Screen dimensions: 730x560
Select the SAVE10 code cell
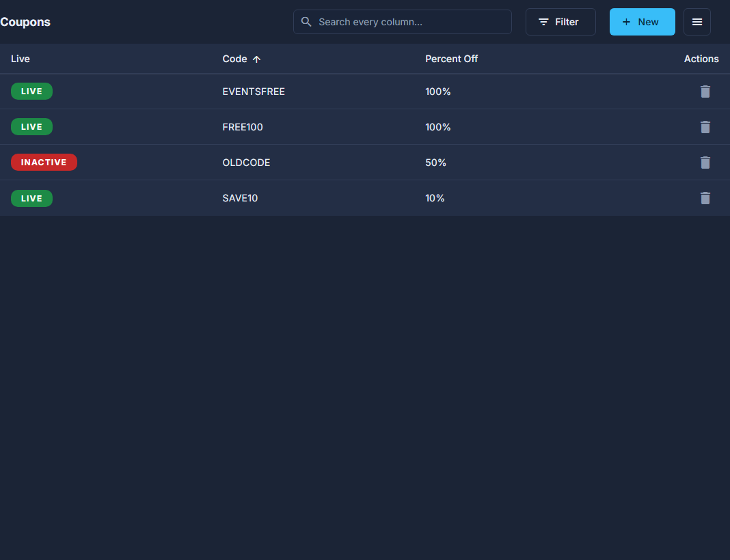pyautogui.click(x=240, y=198)
